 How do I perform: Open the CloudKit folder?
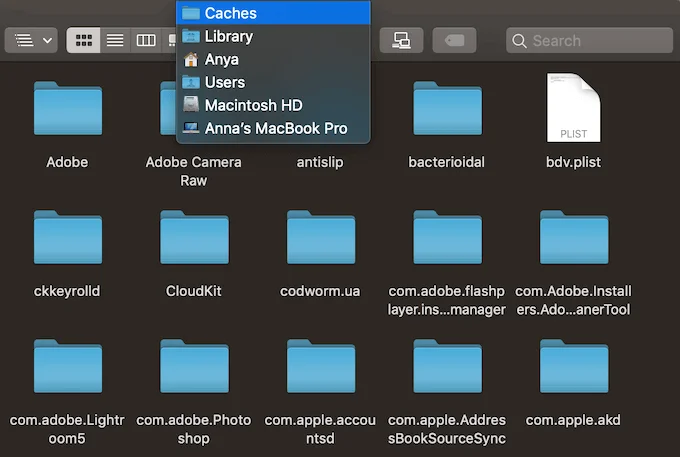(x=194, y=237)
